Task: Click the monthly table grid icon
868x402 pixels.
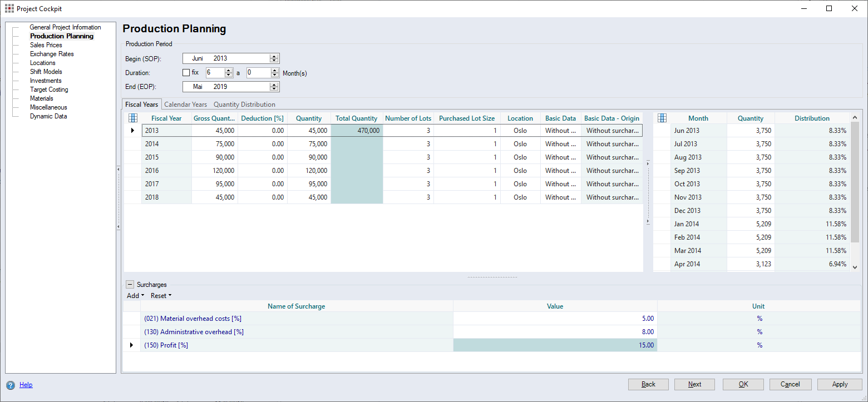Action: tap(662, 118)
